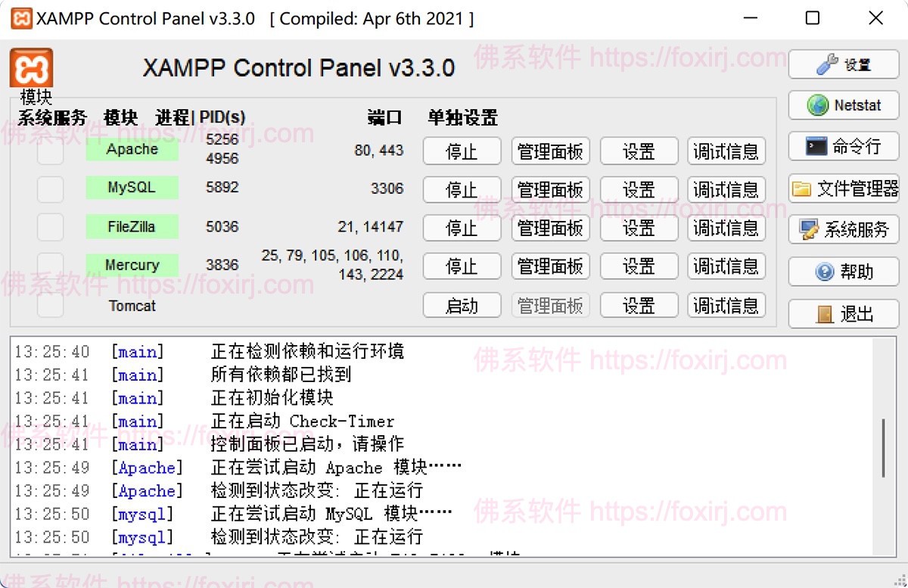Stop the Apache module
Image resolution: width=908 pixels, height=588 pixels.
click(462, 151)
